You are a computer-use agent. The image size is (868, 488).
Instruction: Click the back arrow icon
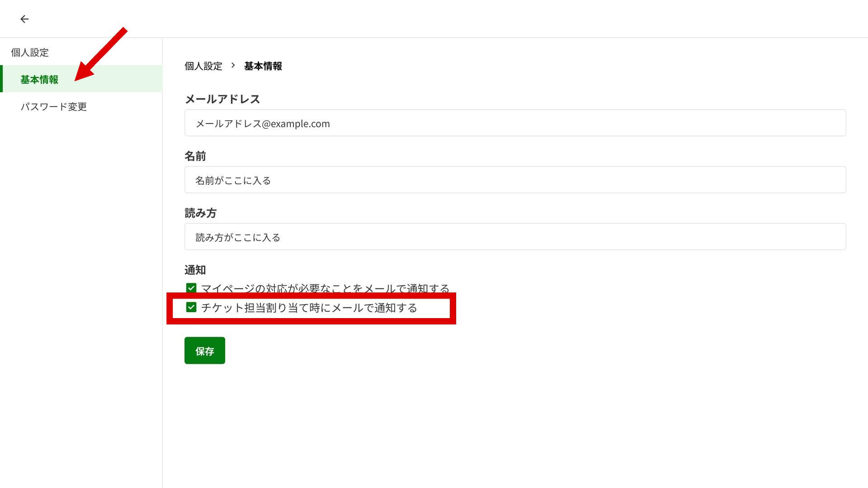tap(24, 19)
